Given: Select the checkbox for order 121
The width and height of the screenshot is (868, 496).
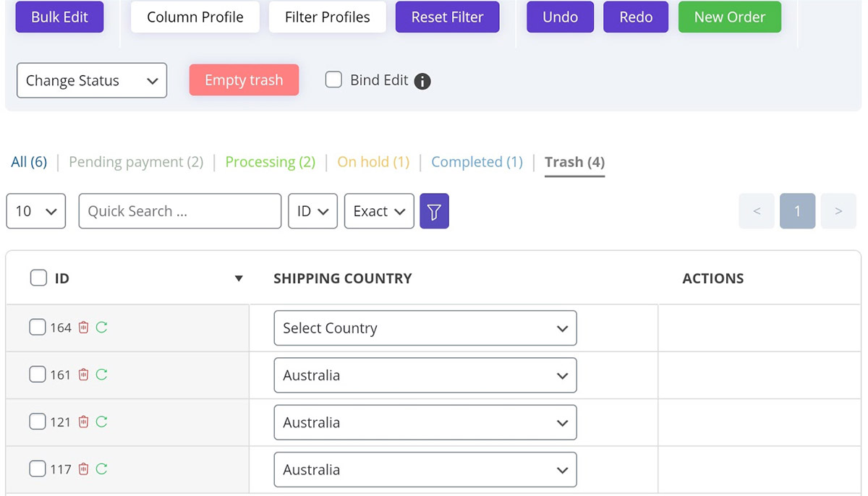Looking at the screenshot, I should point(38,422).
